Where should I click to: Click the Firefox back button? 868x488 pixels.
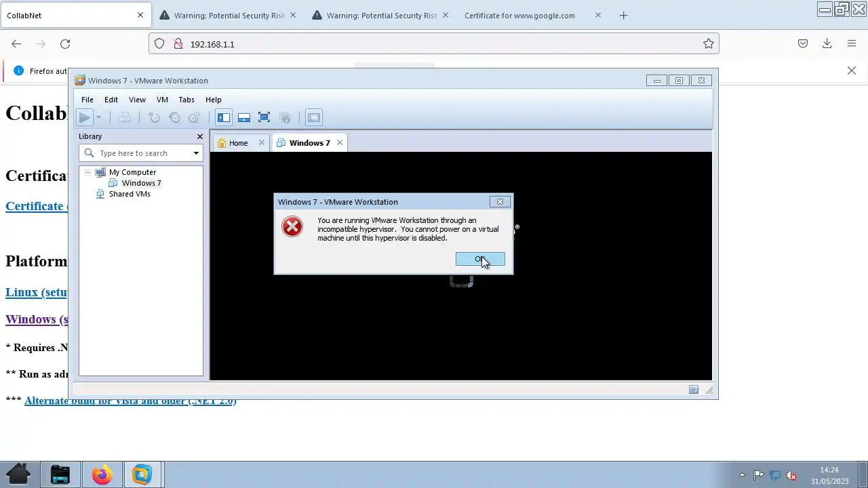tap(16, 44)
